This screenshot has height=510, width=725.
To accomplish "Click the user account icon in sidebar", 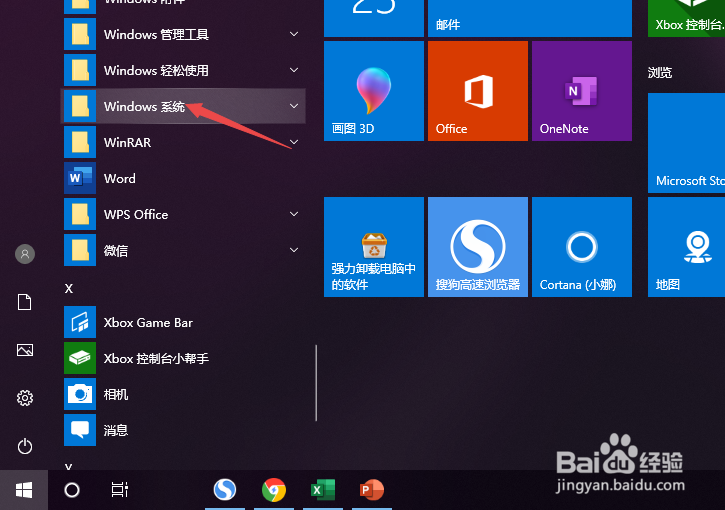I will coord(25,254).
